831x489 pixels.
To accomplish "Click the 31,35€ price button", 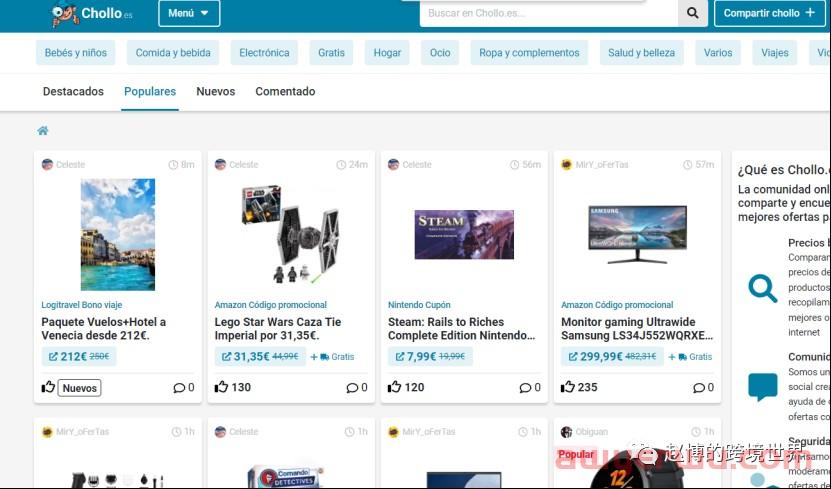I will 260,357.
